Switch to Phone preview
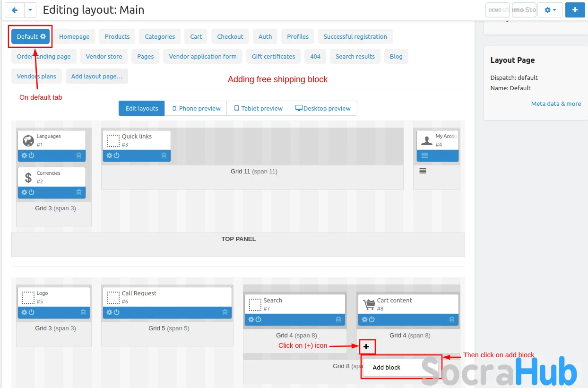 pyautogui.click(x=196, y=108)
